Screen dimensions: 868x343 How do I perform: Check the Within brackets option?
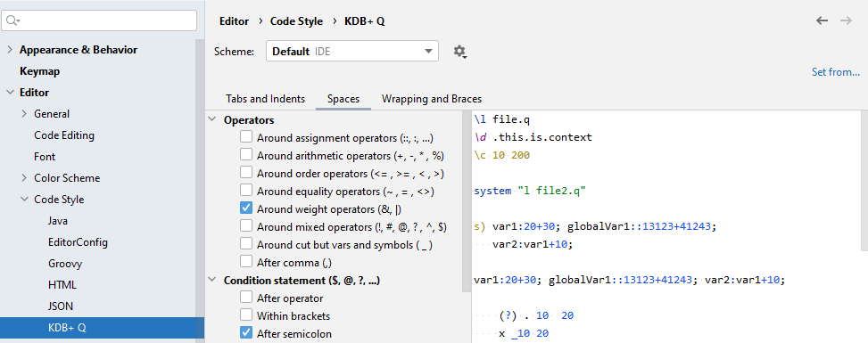coord(246,315)
